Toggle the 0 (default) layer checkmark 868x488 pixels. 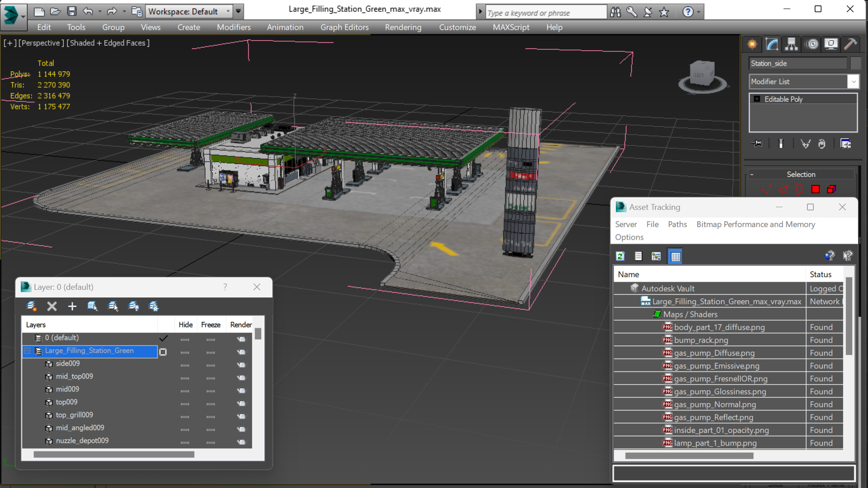(164, 338)
